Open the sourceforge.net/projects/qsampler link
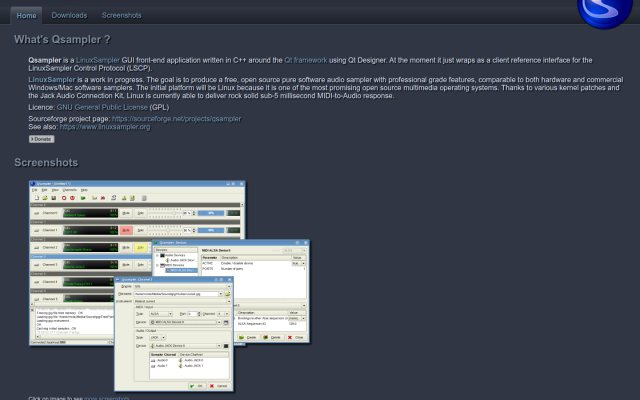The height and width of the screenshot is (400, 640). point(176,119)
